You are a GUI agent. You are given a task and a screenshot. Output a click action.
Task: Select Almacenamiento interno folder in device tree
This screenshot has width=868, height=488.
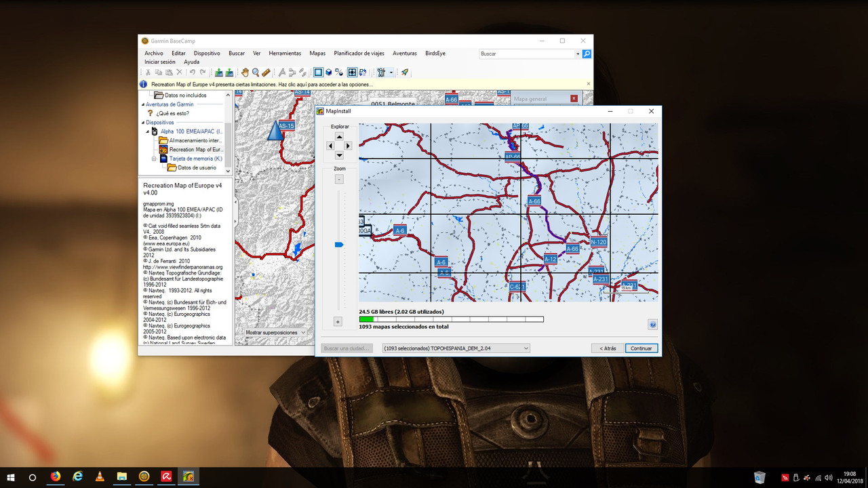(x=190, y=140)
